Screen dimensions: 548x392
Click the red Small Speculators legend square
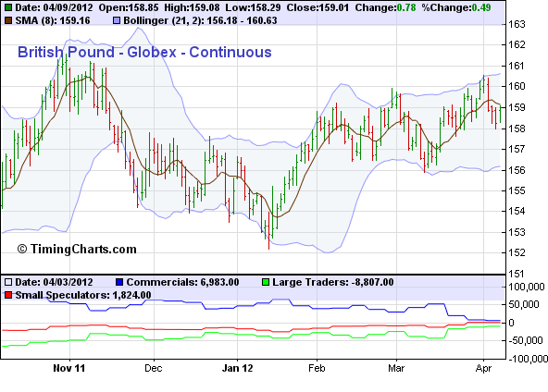(x=8, y=295)
